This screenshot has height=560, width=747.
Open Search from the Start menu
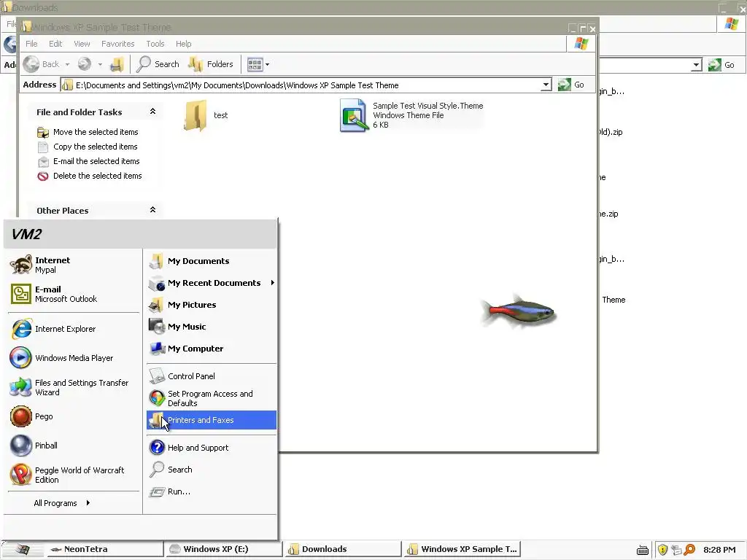click(x=211, y=470)
